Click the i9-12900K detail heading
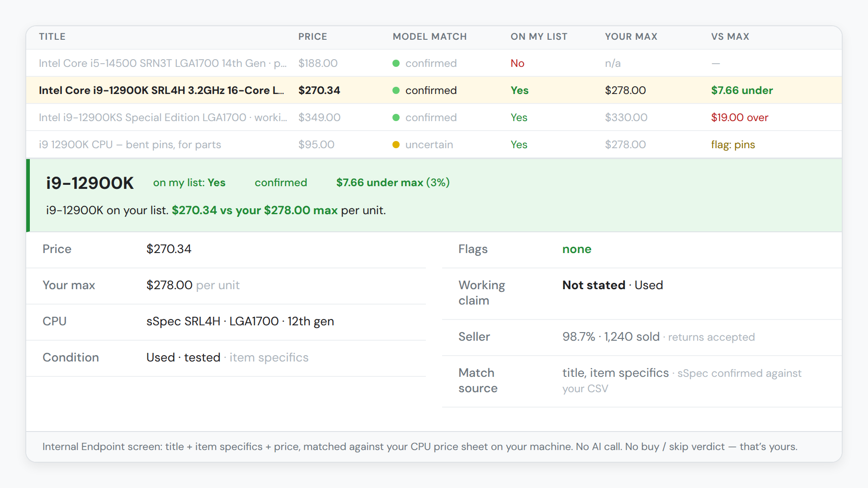 pyautogui.click(x=90, y=183)
